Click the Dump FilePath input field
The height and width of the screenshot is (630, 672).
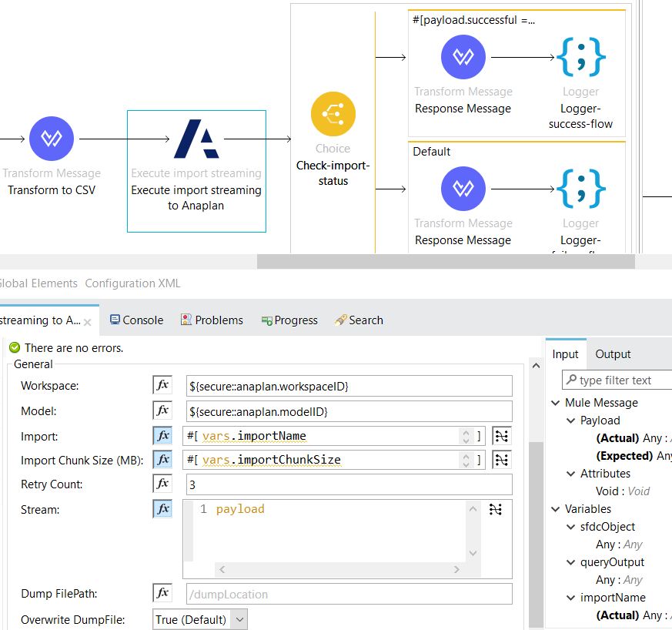pos(349,594)
